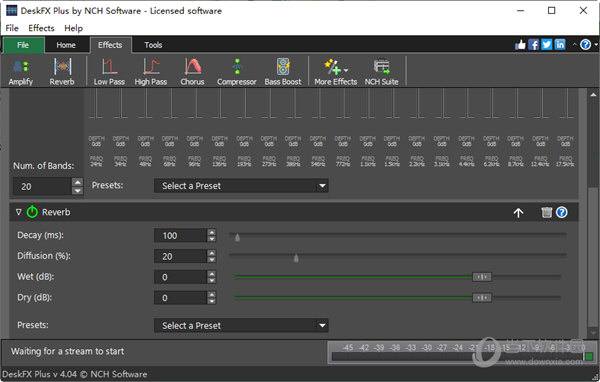The height and width of the screenshot is (382, 600).
Task: Increase the Decay (ms) value
Action: click(x=212, y=232)
